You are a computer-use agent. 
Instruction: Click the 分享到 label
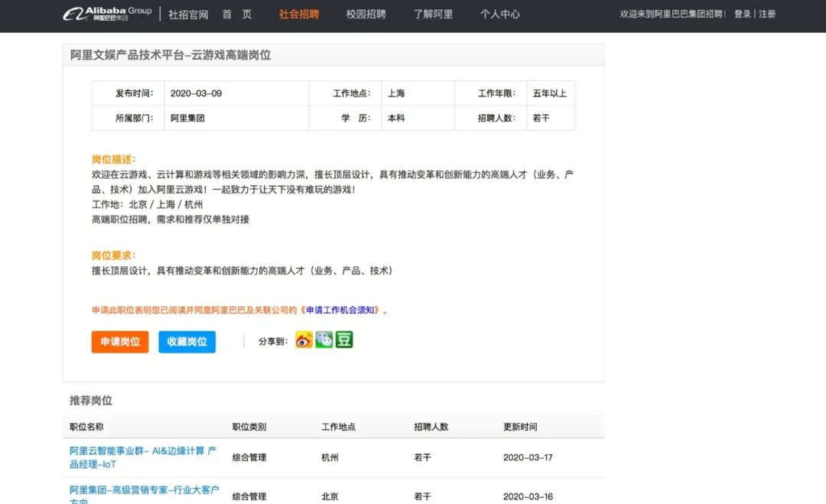[x=273, y=341]
